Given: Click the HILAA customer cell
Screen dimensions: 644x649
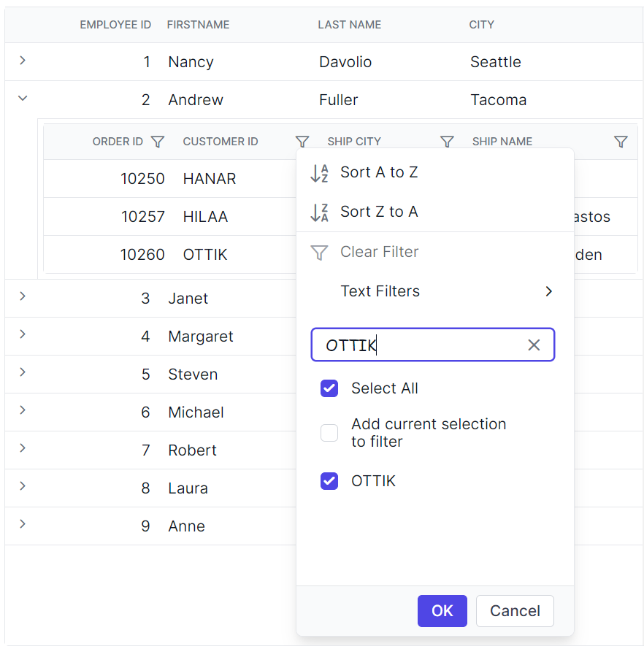Looking at the screenshot, I should tap(205, 217).
